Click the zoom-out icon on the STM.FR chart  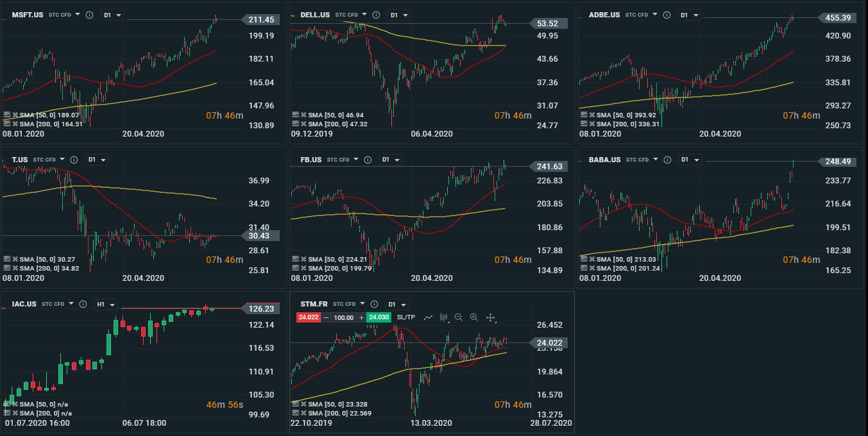(x=458, y=317)
